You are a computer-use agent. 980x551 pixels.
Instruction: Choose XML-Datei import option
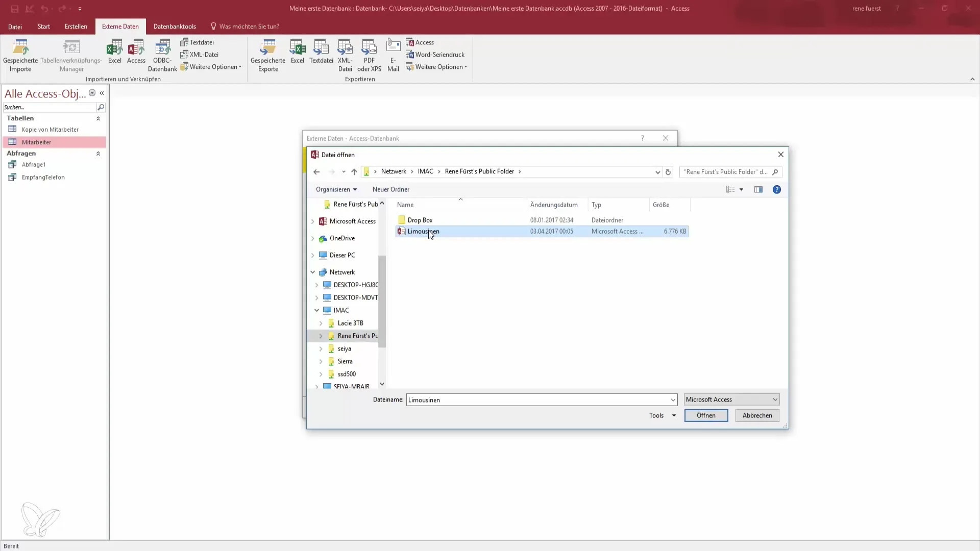tap(200, 55)
